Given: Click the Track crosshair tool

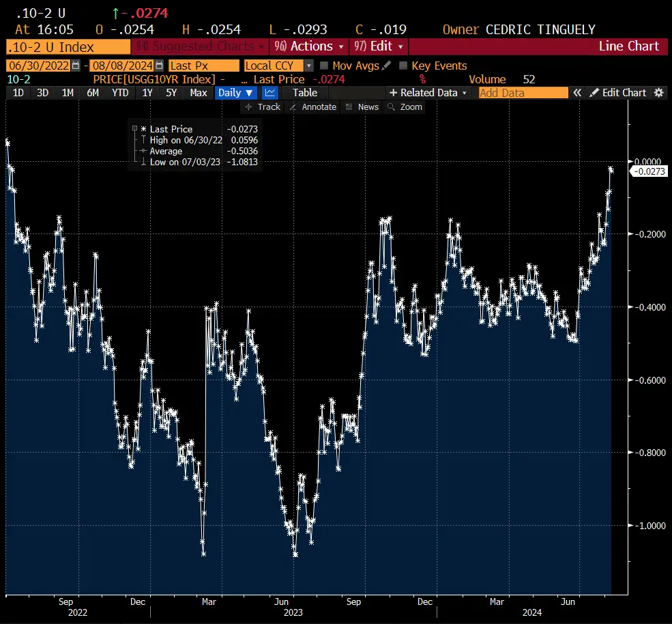Looking at the screenshot, I should (x=263, y=107).
